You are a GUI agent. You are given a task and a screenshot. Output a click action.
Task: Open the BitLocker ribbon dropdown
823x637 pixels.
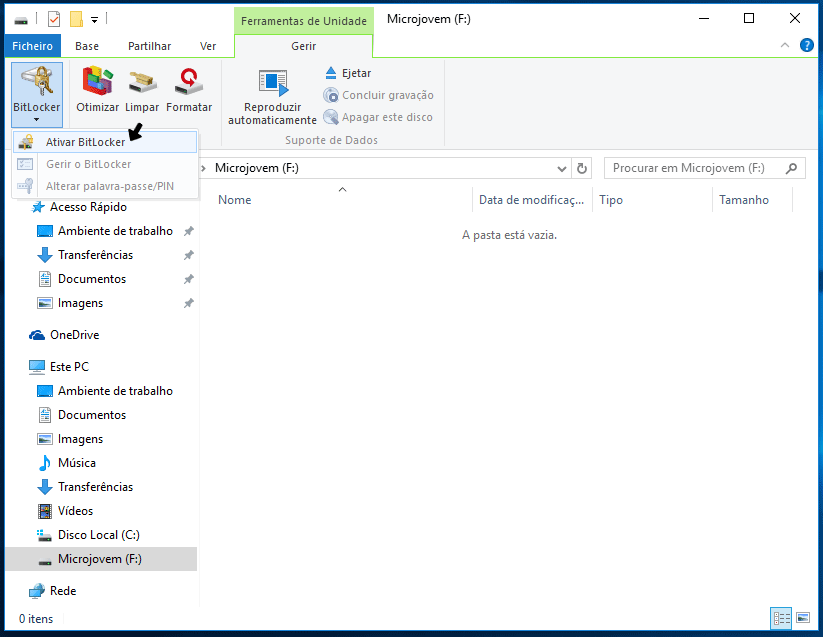click(37, 94)
